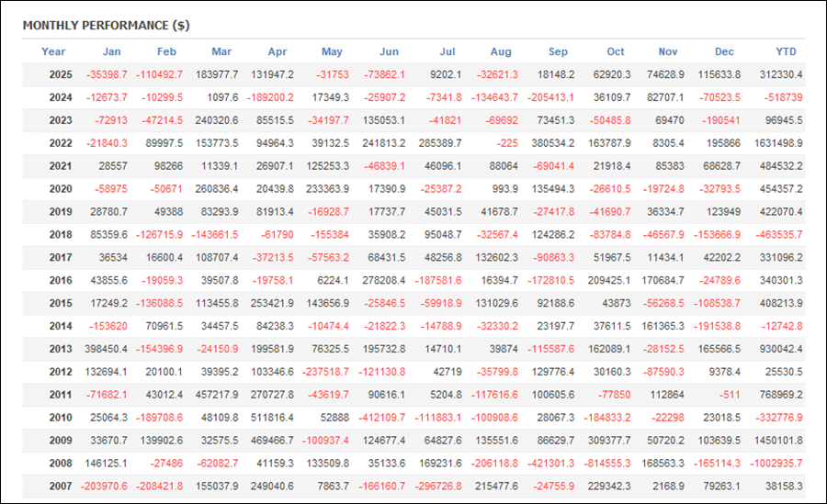
Task: Click the 2013 January value 398450.4
Action: click(103, 349)
